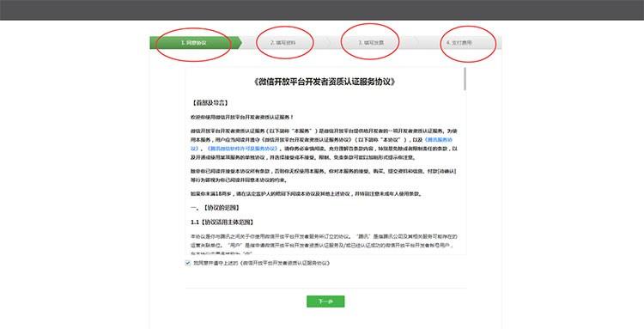The image size is (644, 329).
Task: Go to step 3 填写发票
Action: point(370,43)
